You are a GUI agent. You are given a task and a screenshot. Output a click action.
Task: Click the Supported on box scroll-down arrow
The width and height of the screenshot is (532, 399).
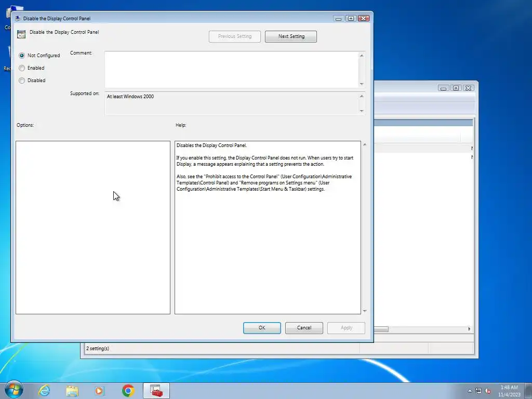[x=362, y=111]
